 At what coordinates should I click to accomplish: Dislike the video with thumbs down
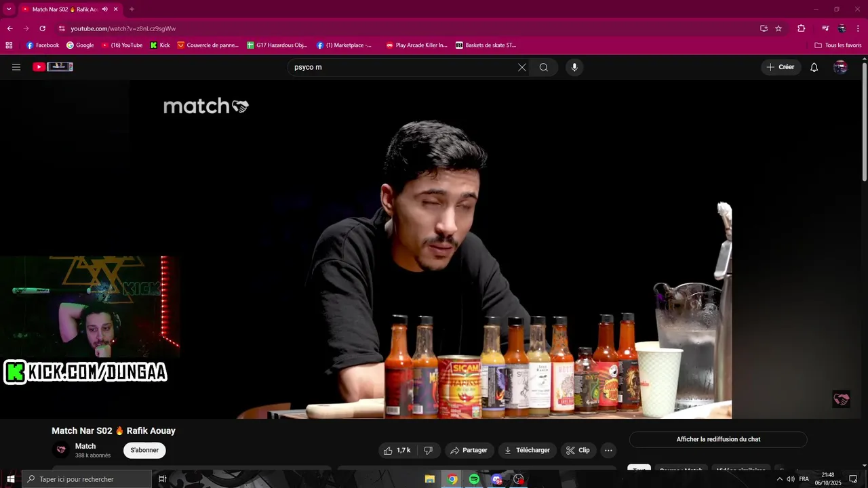429,450
